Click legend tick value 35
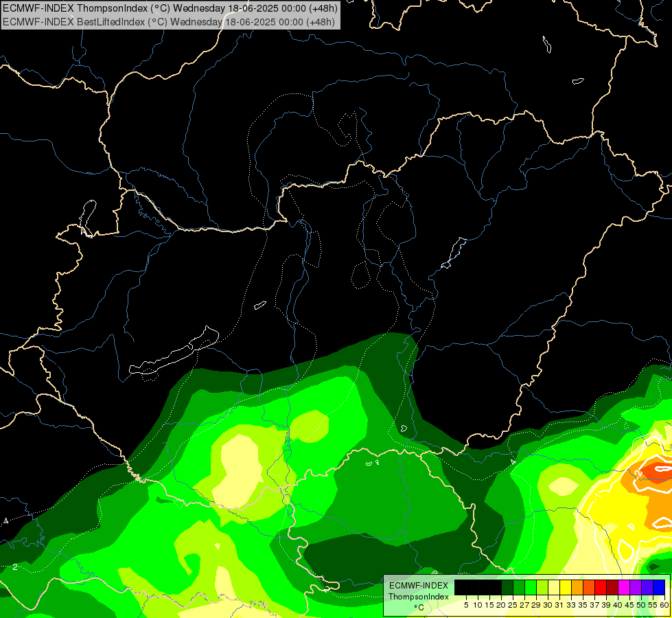672x618 pixels. tap(583, 605)
